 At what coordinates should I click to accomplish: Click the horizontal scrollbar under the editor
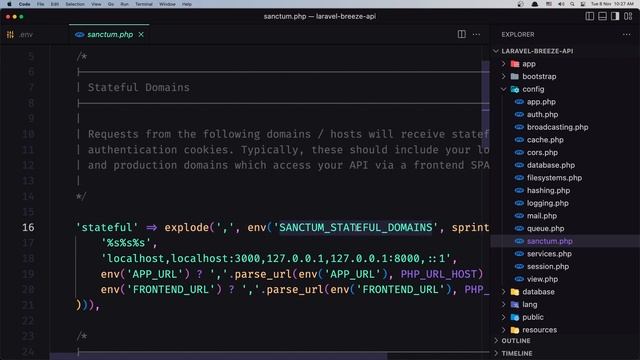click(218, 356)
